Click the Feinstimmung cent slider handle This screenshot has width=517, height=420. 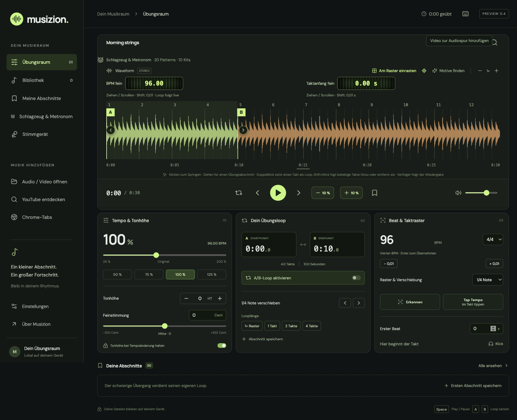click(165, 326)
